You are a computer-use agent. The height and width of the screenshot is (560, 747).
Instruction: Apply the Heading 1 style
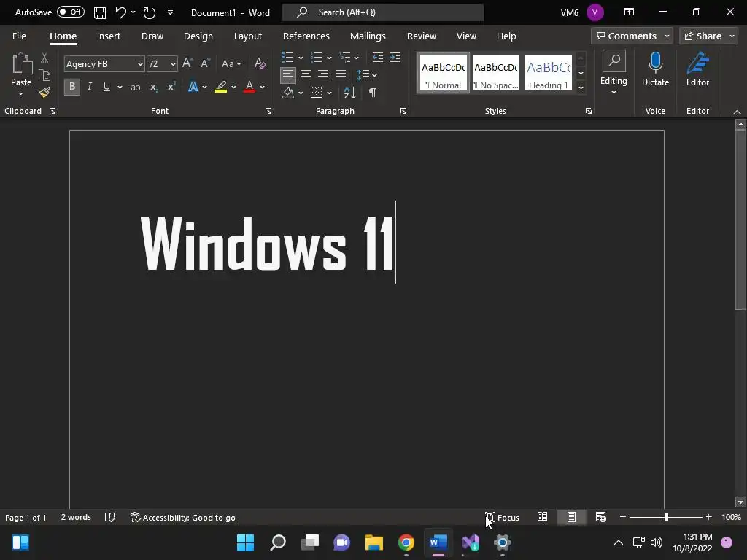tap(549, 74)
